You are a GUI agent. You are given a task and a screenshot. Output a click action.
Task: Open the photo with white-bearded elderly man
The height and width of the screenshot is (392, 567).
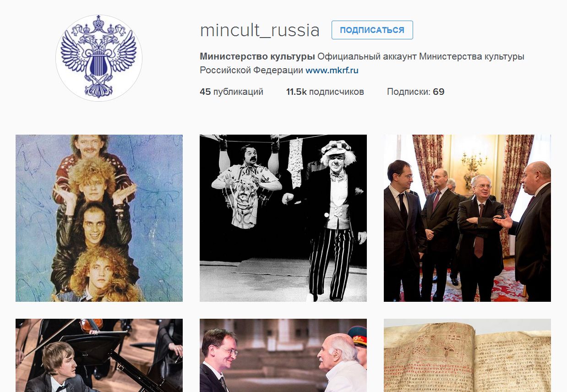pyautogui.click(x=283, y=355)
